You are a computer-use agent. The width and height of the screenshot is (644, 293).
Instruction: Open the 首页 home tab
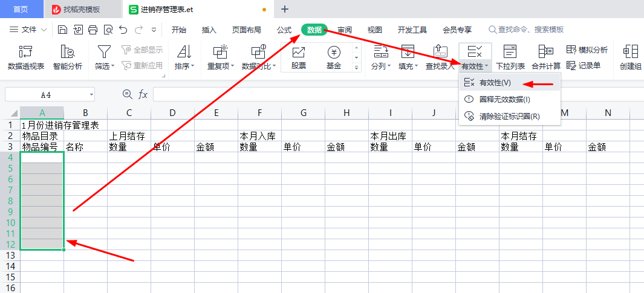(21, 9)
